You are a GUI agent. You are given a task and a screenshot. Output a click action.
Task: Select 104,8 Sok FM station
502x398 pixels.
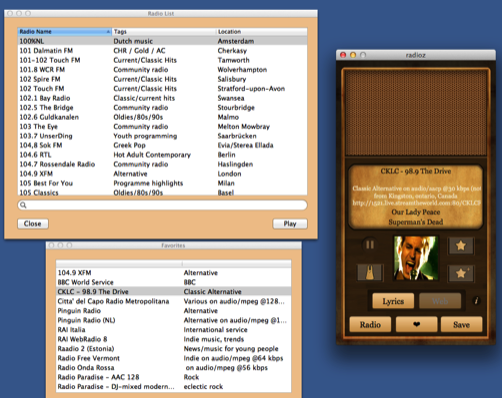162,145
